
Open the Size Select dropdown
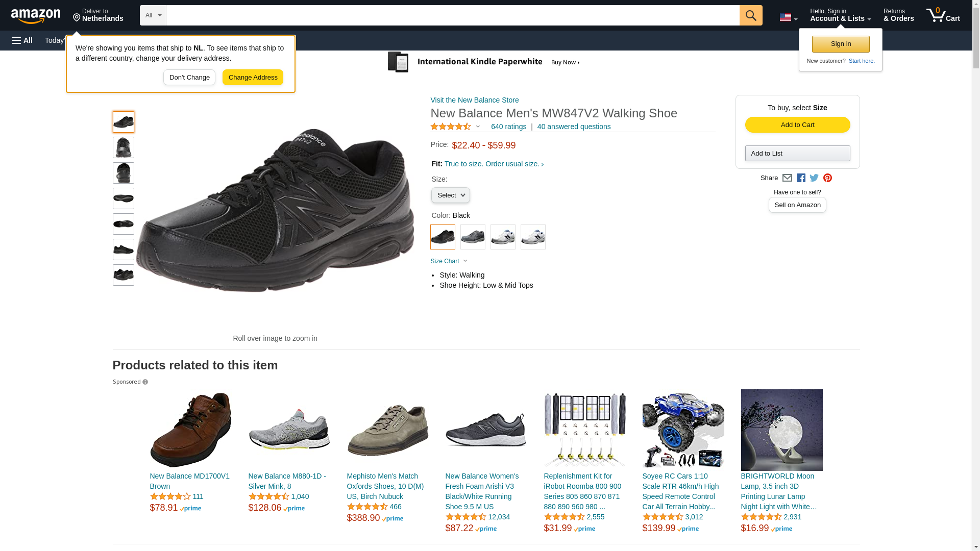pos(450,195)
